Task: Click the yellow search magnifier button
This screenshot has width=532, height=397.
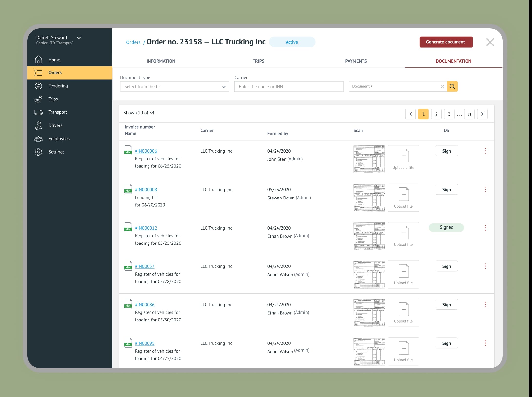Action: coord(452,86)
